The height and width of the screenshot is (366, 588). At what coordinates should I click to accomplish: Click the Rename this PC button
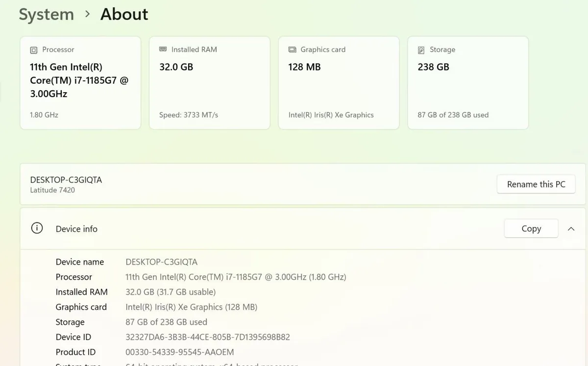536,184
